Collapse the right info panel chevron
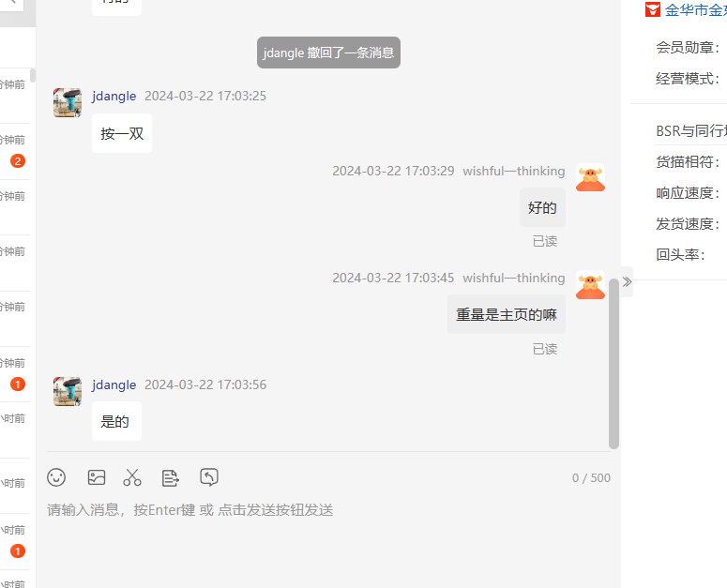727x588 pixels. 627,281
